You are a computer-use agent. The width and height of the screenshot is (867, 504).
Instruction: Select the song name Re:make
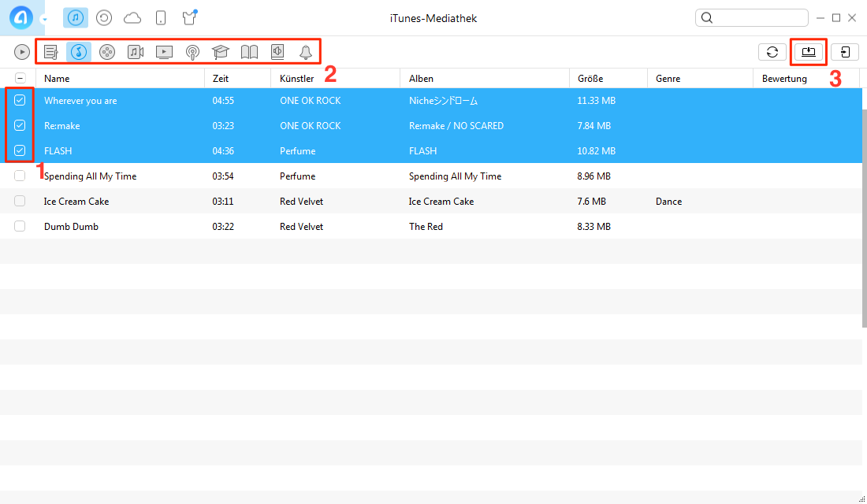[x=62, y=126]
